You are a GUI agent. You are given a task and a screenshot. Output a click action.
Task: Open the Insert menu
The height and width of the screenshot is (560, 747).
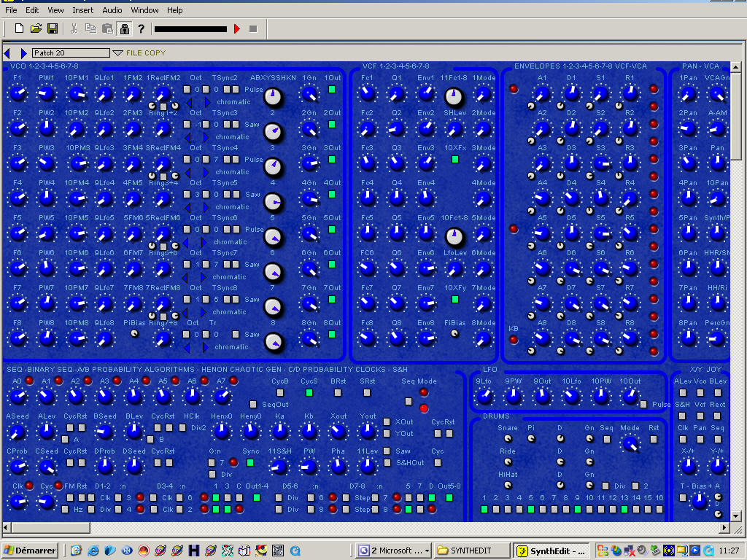(82, 10)
